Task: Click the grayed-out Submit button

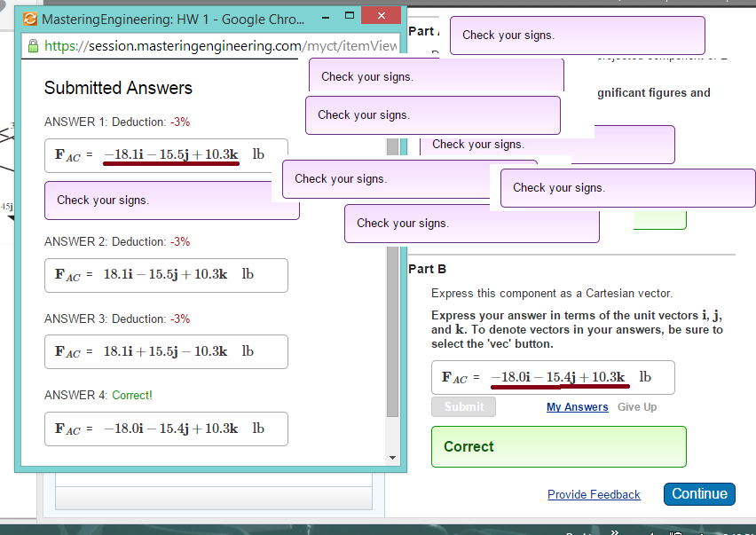Action: (463, 406)
